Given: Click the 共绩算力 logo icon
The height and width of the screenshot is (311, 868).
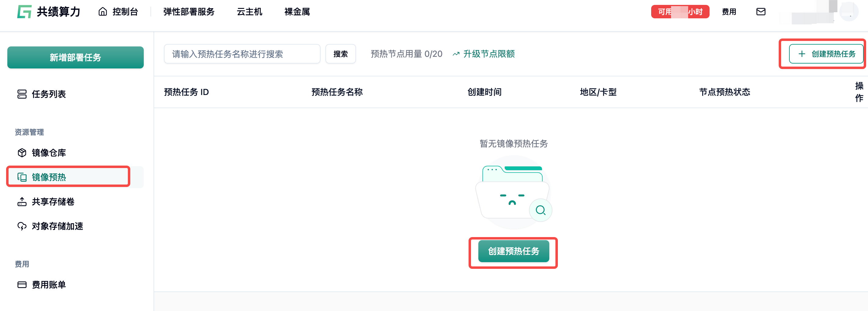Looking at the screenshot, I should (24, 12).
